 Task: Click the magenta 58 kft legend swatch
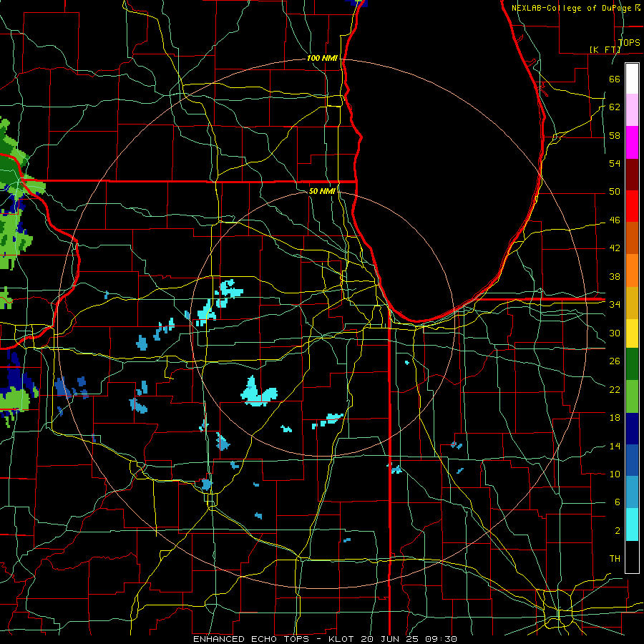pos(632,142)
